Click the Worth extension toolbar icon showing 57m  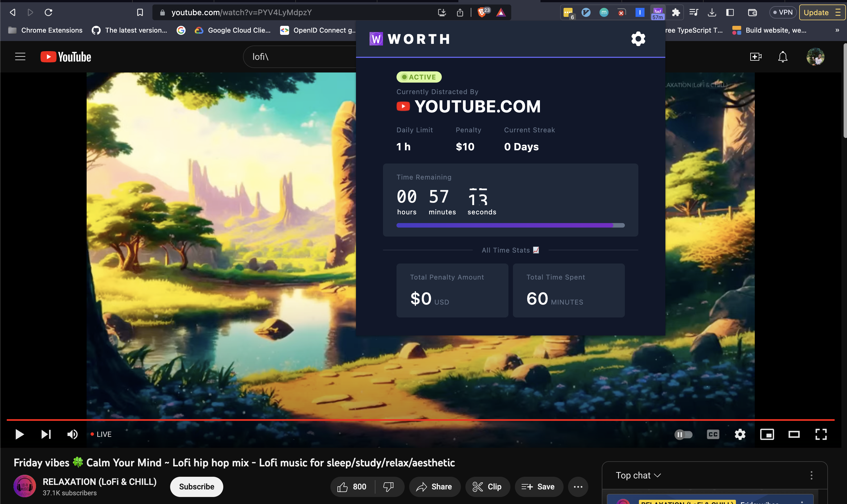[x=657, y=13]
